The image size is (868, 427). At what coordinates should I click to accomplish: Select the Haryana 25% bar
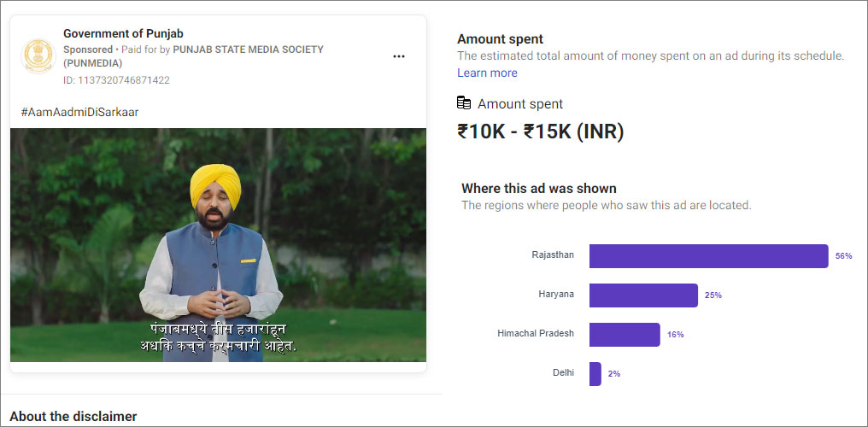(x=643, y=295)
